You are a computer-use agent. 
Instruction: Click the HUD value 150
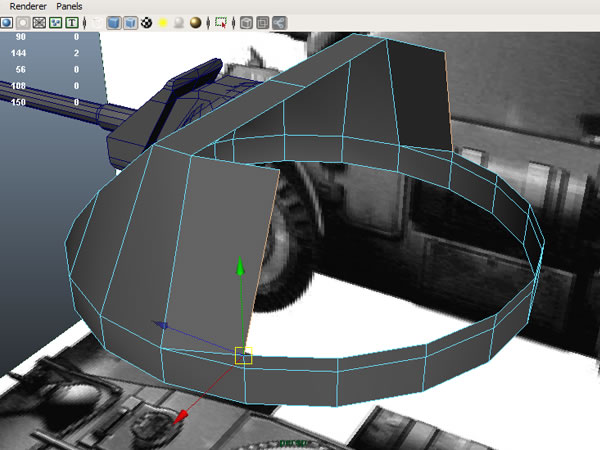[x=18, y=102]
